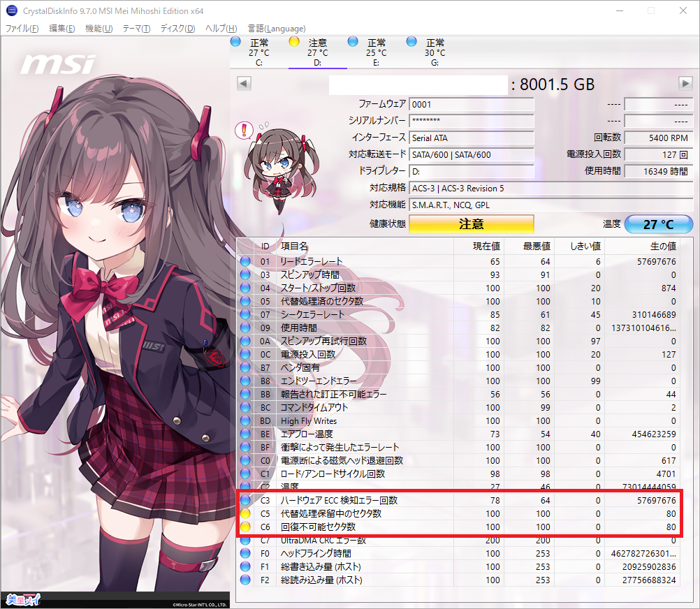Click status orb for 総書き込み量 (ホスト) row

point(245,566)
